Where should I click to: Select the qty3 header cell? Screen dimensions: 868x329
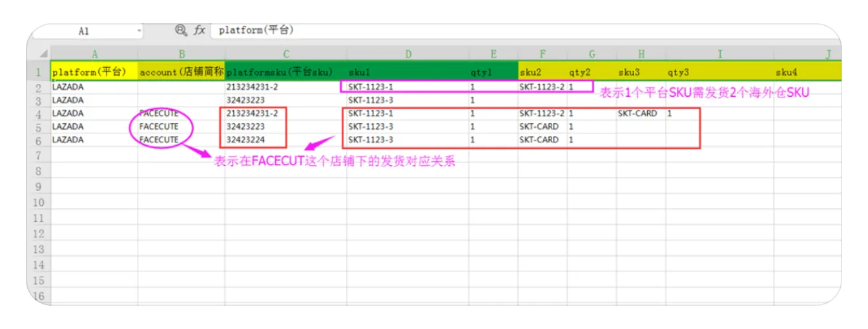pos(719,72)
